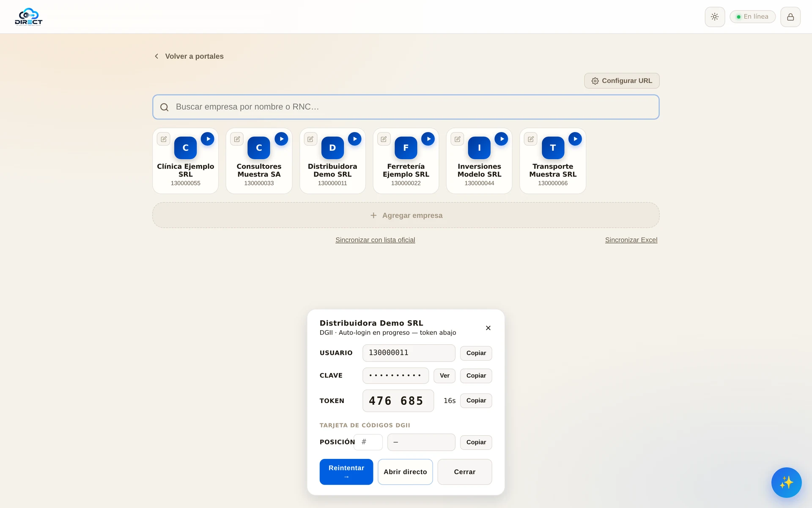Image resolution: width=812 pixels, height=508 pixels.
Task: Open Configurar URL settings
Action: (x=622, y=81)
